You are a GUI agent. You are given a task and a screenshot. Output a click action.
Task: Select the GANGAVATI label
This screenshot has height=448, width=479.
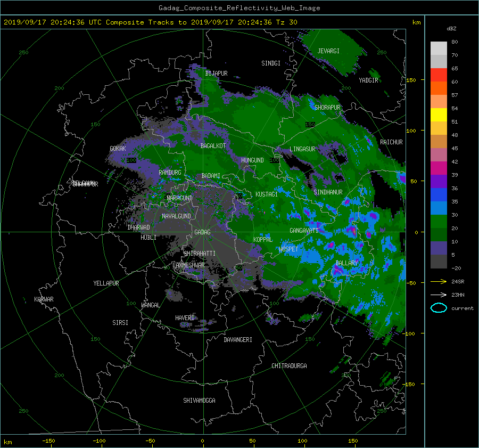(304, 230)
